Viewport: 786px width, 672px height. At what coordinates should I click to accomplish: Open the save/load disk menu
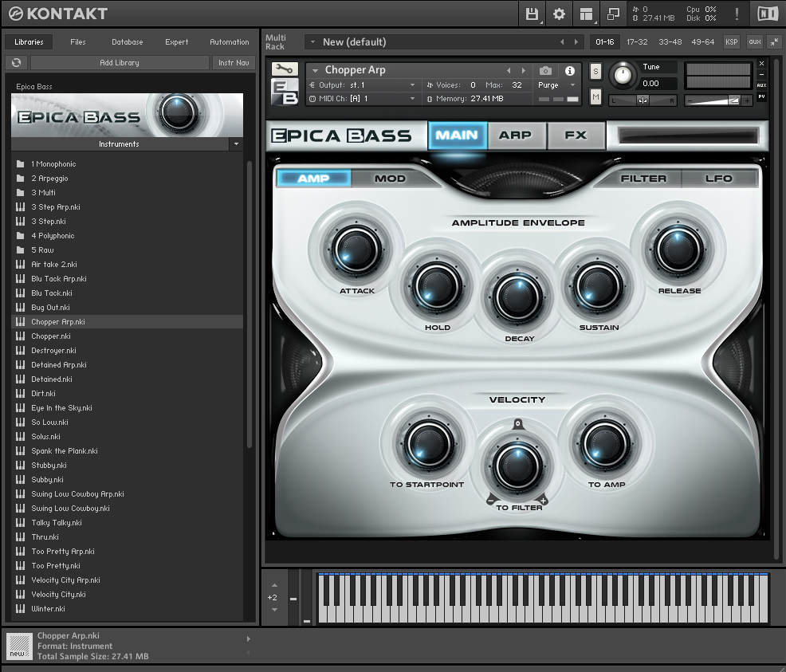(x=532, y=14)
